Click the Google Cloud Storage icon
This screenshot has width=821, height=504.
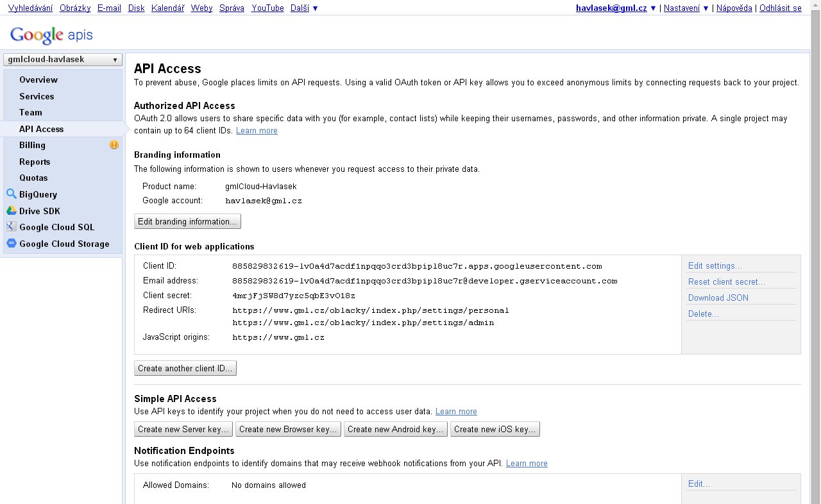tap(11, 244)
